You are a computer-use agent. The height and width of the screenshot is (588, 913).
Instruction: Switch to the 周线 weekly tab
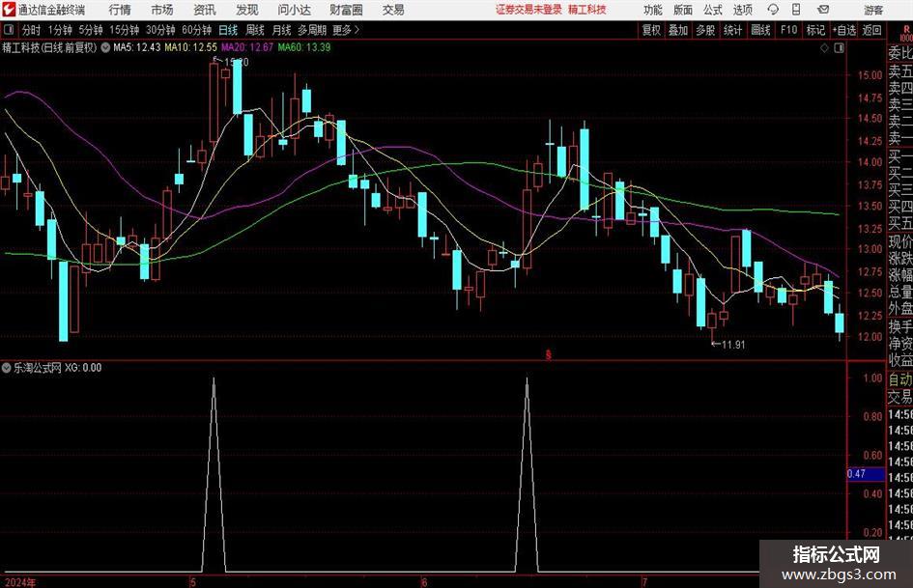pos(255,30)
